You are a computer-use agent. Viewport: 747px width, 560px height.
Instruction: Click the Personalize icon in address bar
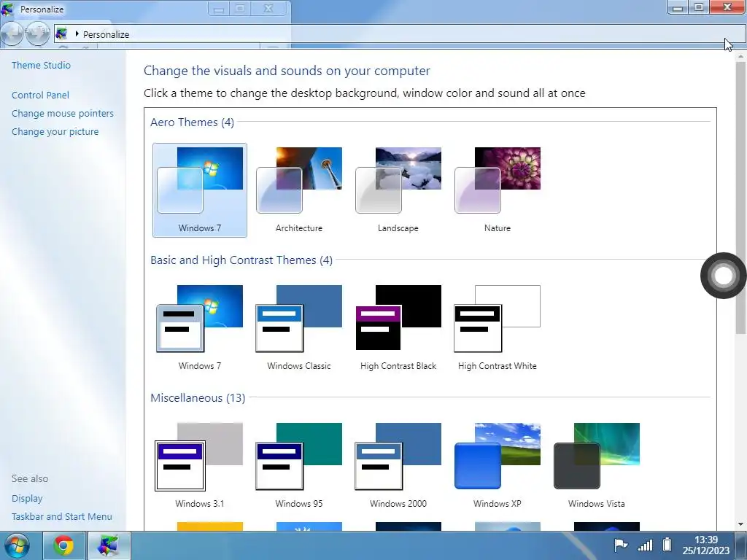click(61, 34)
